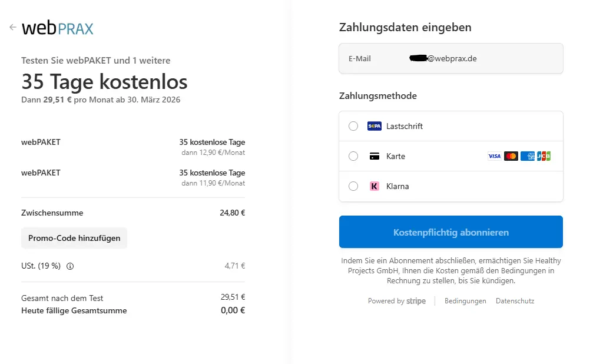Choose the Klarna radio button
This screenshot has height=364, width=603.
click(353, 186)
